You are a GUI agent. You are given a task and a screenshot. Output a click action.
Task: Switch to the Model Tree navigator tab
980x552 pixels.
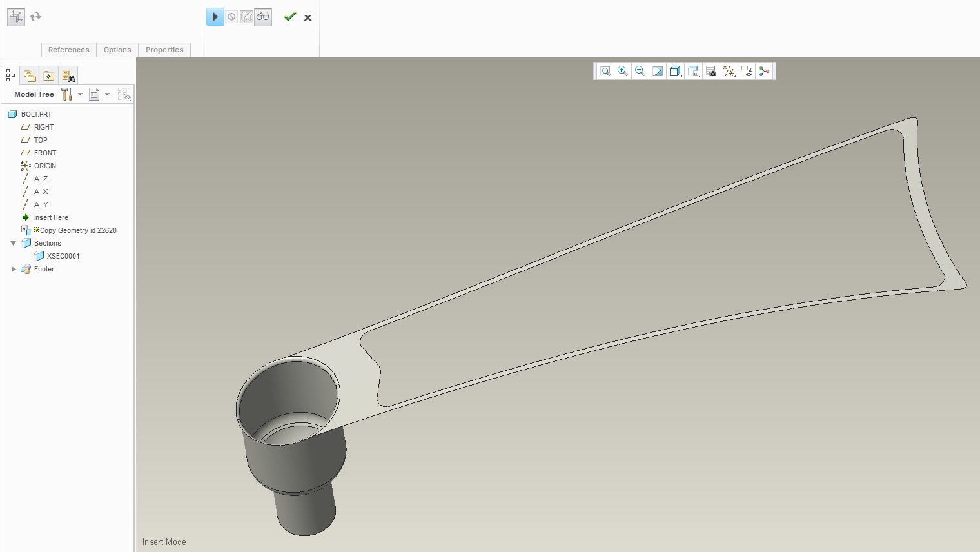click(x=10, y=75)
